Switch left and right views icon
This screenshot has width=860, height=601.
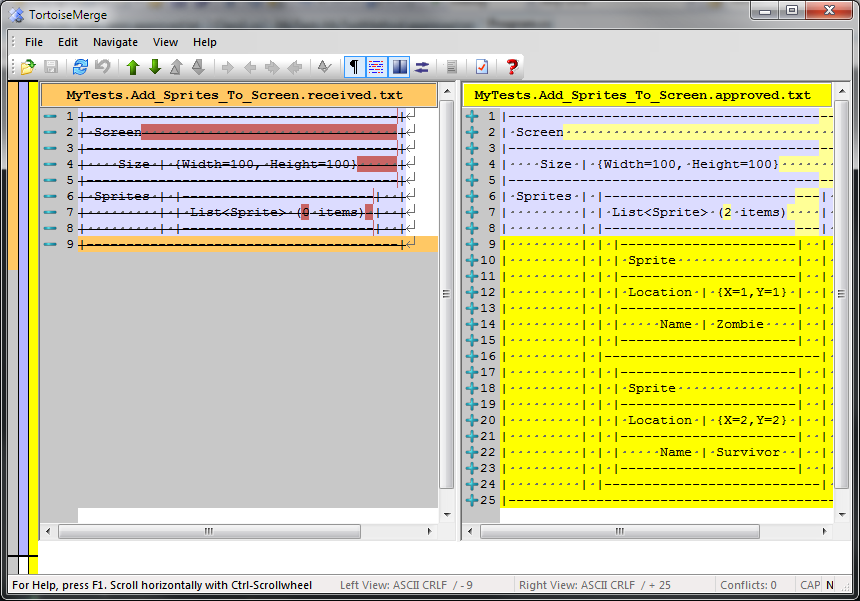tap(422, 67)
